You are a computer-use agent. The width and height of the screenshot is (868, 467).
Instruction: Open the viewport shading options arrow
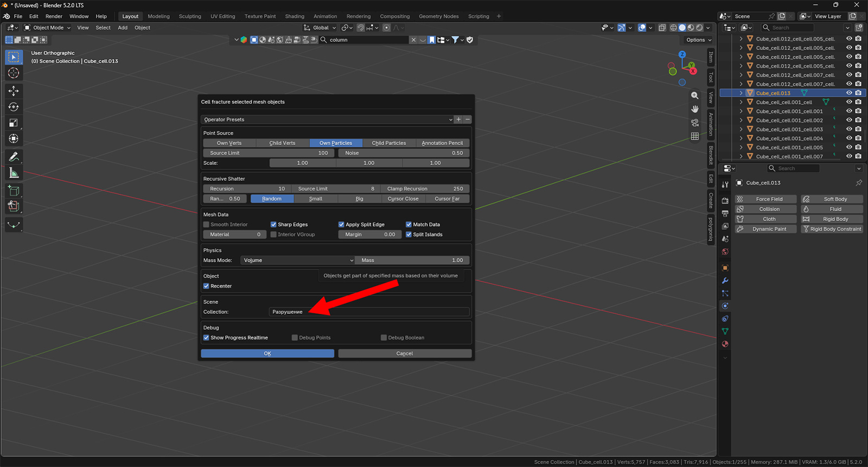point(708,28)
